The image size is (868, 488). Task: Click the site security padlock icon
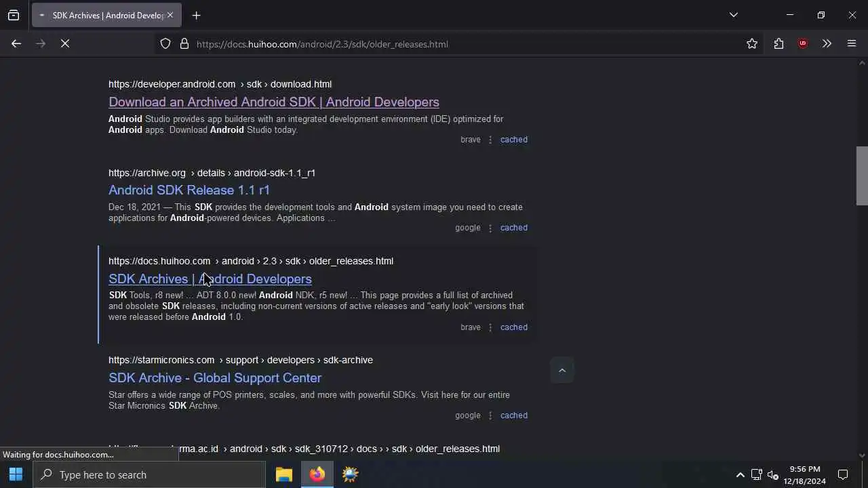(184, 43)
